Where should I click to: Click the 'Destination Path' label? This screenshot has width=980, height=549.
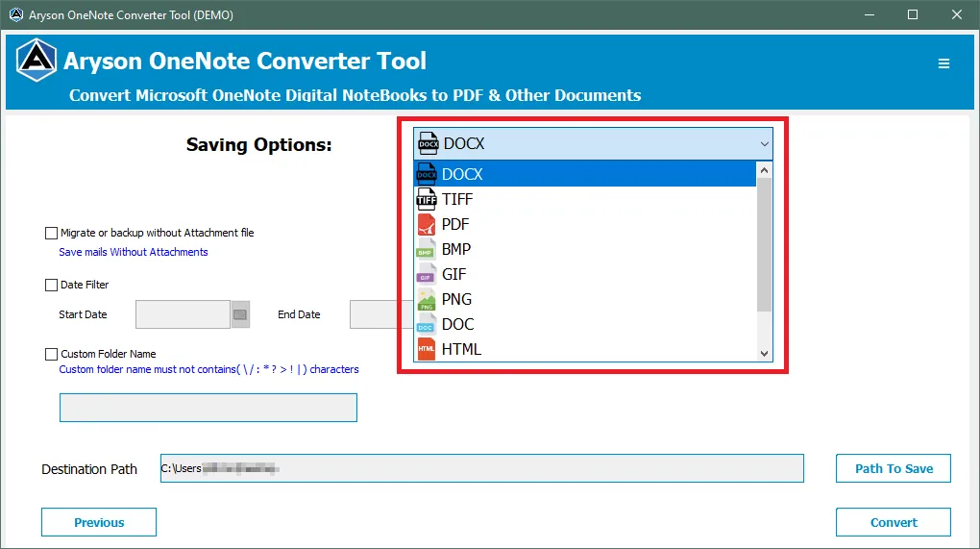click(x=88, y=469)
